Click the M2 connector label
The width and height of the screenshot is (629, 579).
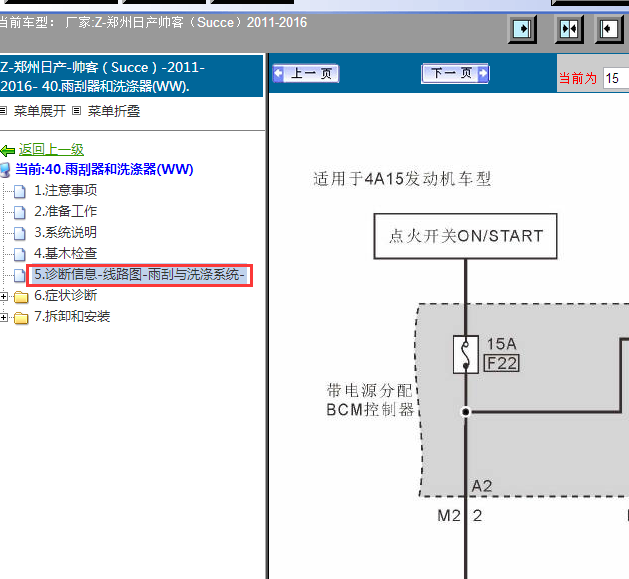449,516
